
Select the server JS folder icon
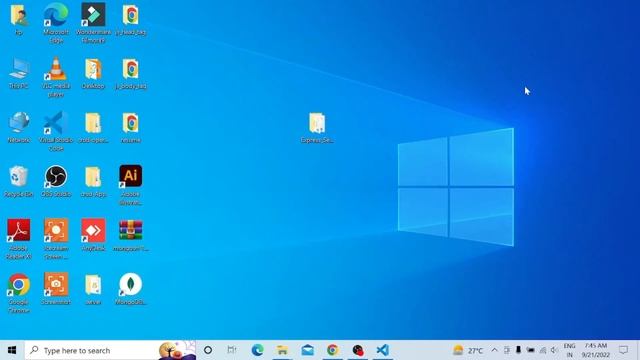(93, 289)
